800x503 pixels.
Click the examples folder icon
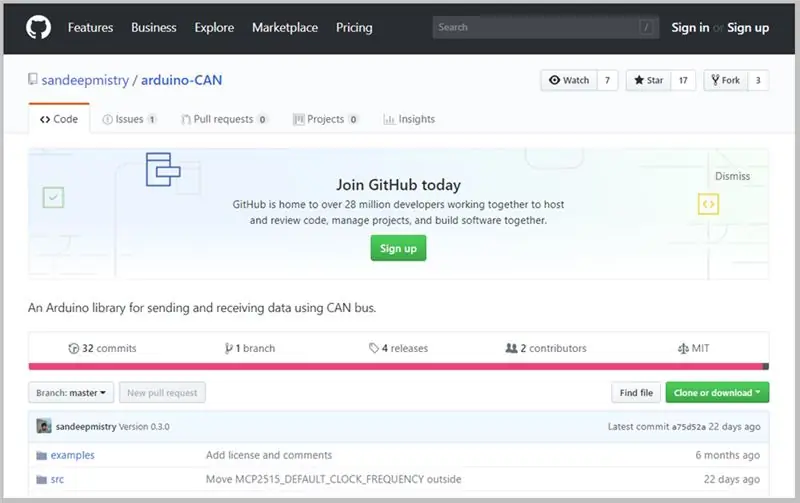pyautogui.click(x=41, y=455)
